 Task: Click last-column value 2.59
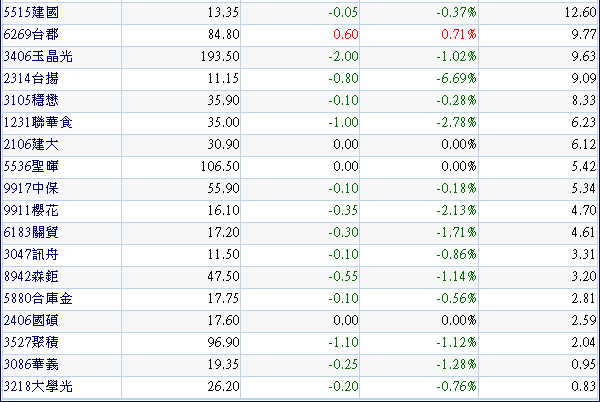pyautogui.click(x=584, y=321)
